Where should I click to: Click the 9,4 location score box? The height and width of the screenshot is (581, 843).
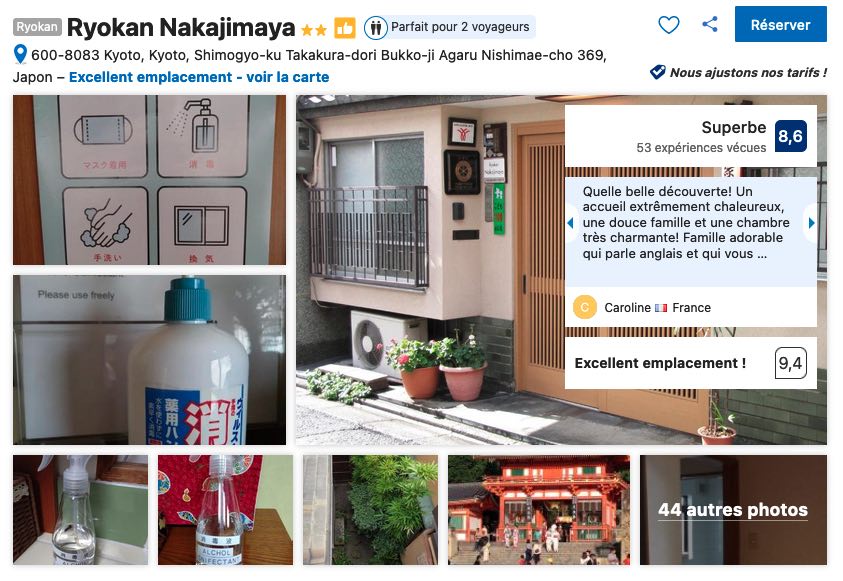click(790, 363)
